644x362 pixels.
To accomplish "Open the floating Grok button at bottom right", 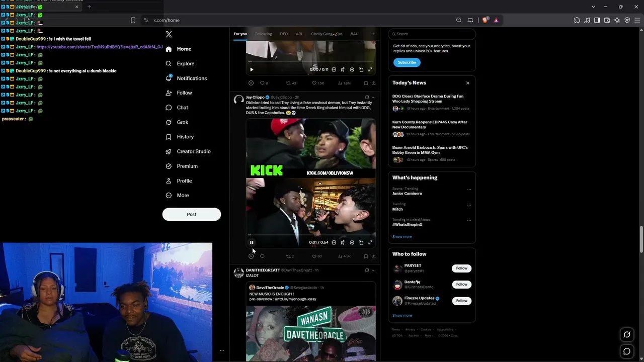I will pyautogui.click(x=627, y=334).
